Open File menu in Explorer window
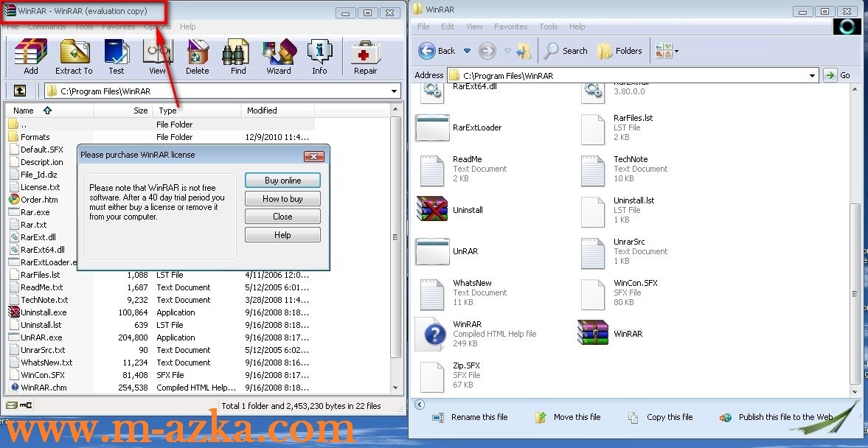This screenshot has height=448, width=868. [x=423, y=27]
